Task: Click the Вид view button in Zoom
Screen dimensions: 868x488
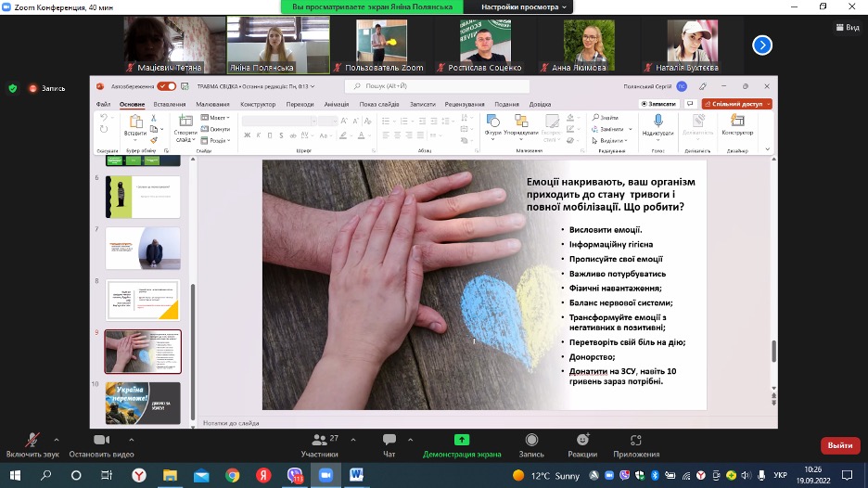Action: (x=848, y=27)
